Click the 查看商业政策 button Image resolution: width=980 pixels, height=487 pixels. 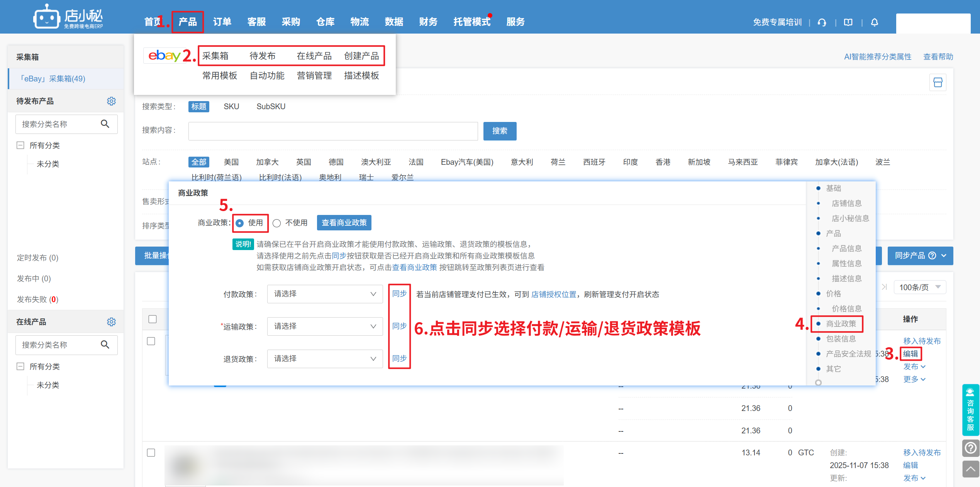pos(344,223)
